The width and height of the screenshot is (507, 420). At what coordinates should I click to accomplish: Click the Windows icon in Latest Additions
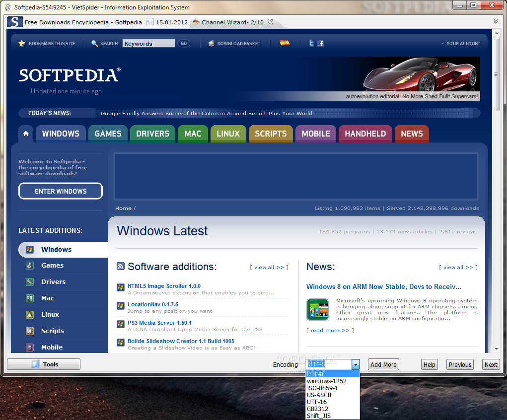pyautogui.click(x=30, y=249)
